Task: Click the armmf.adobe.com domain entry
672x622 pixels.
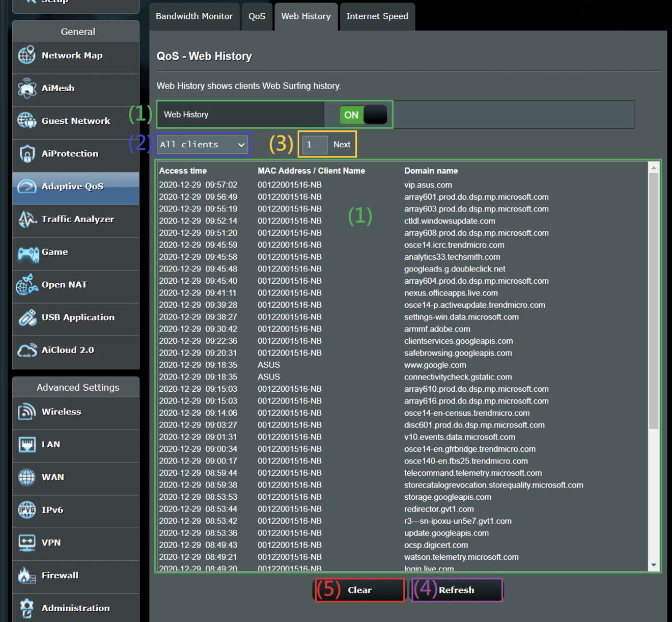Action: point(437,329)
